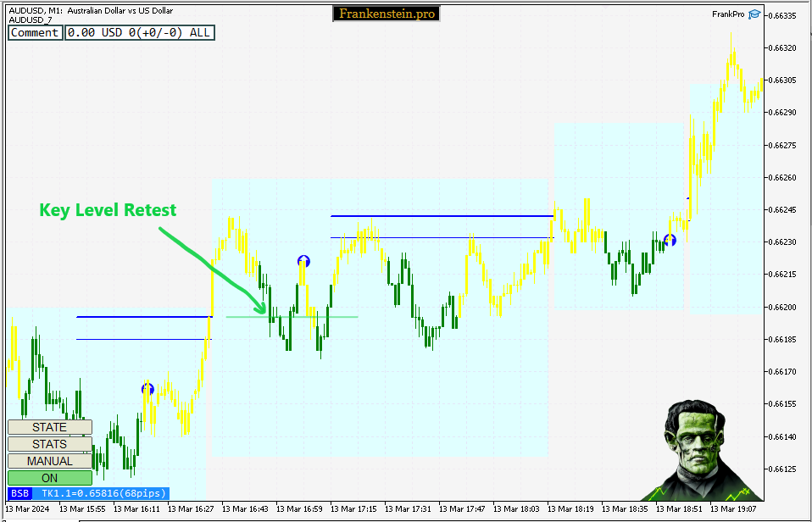Image resolution: width=812 pixels, height=522 pixels.
Task: Toggle the EA off with the ON button
Action: [x=48, y=477]
